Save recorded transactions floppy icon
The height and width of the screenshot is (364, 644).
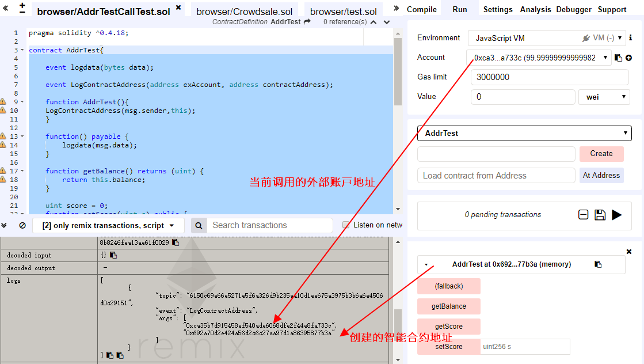pos(600,214)
